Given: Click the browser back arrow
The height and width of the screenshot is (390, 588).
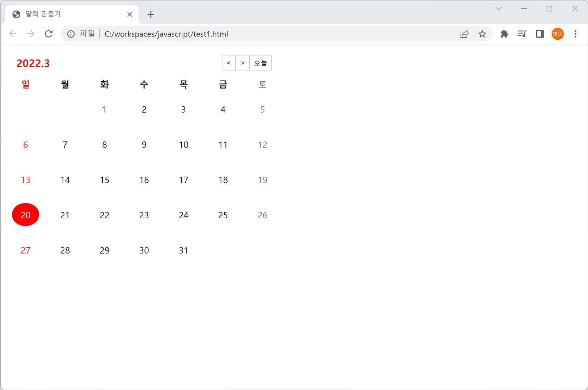Looking at the screenshot, I should (13, 34).
